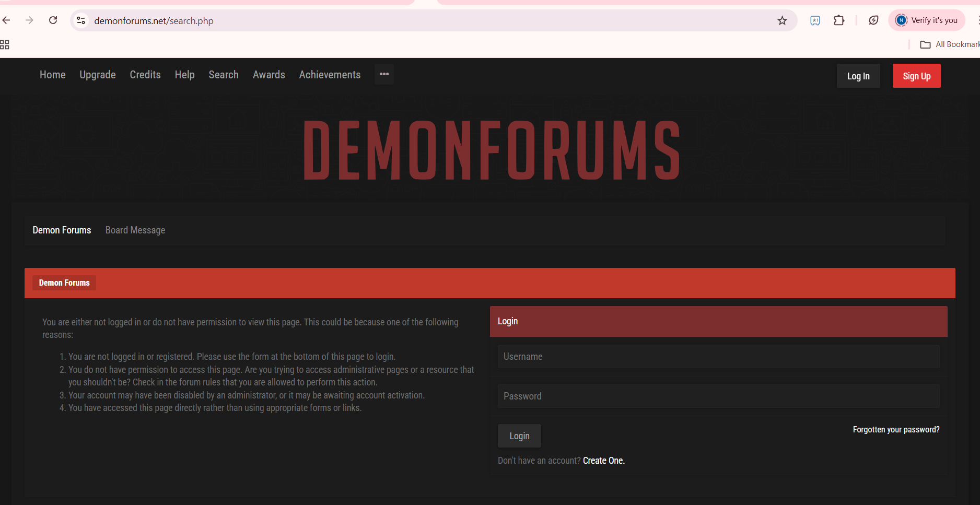The image size is (980, 505).
Task: Click the DEMONFORUMS logo banner
Action: (x=492, y=150)
